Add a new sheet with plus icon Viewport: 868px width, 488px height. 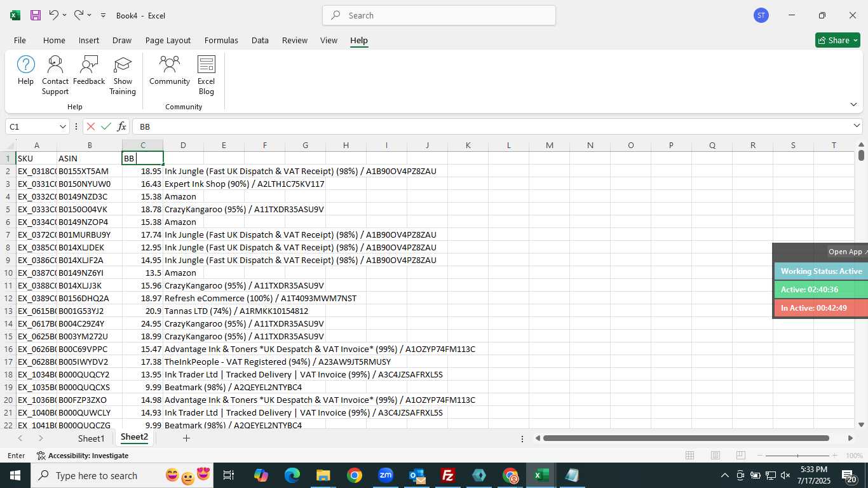click(186, 438)
